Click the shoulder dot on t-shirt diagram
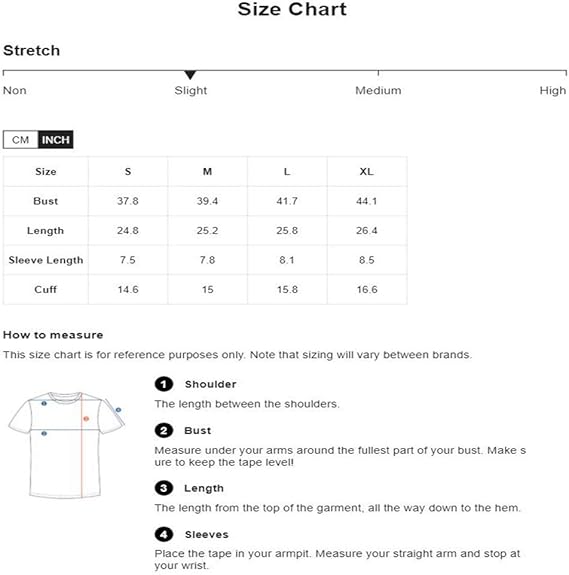 [44, 403]
